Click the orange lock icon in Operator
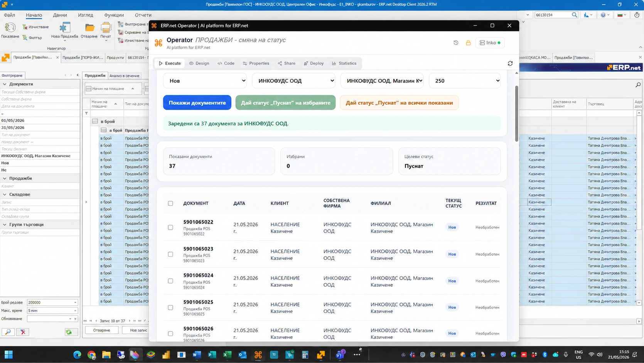644x363 pixels. pos(468,43)
